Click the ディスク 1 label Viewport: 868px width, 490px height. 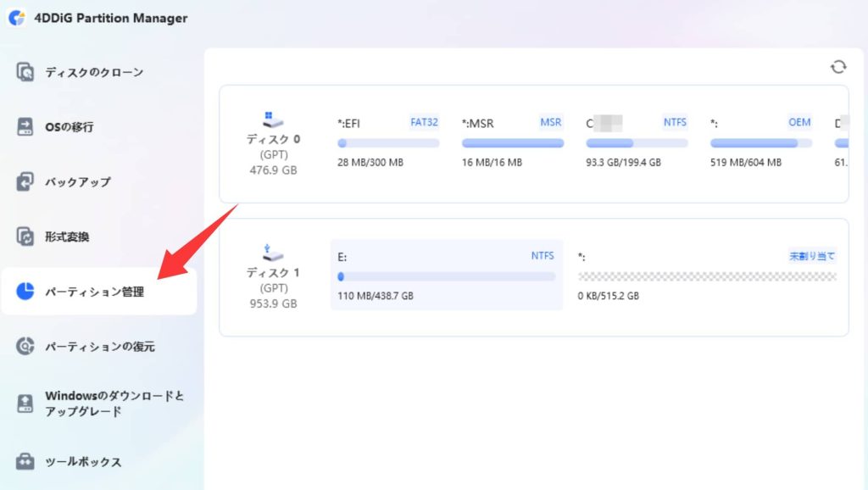pyautogui.click(x=273, y=272)
